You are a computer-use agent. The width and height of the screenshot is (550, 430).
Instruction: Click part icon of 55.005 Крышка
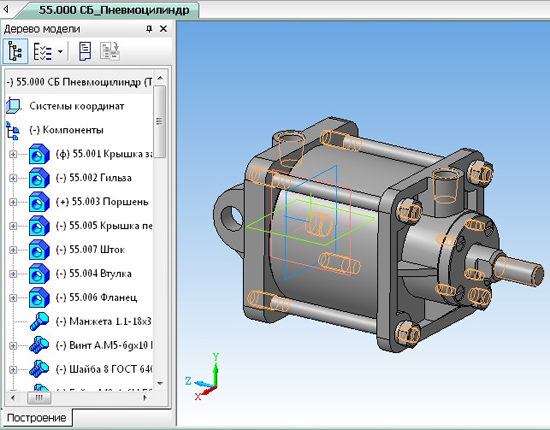tap(39, 226)
